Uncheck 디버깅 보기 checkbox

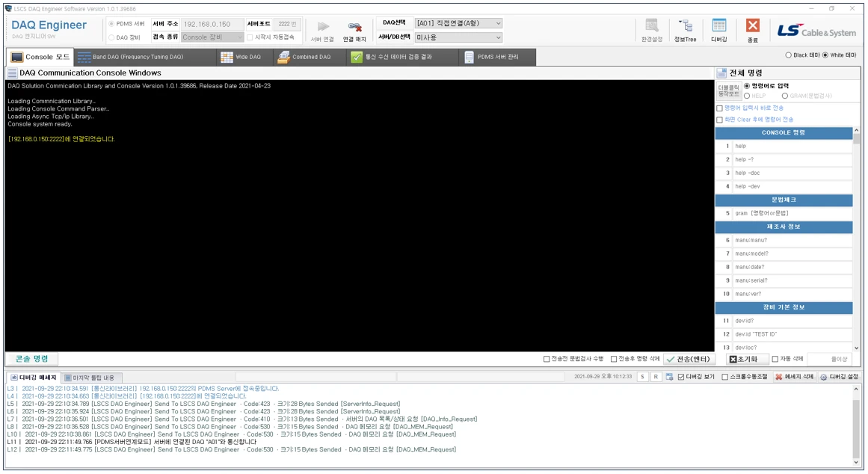pyautogui.click(x=681, y=377)
